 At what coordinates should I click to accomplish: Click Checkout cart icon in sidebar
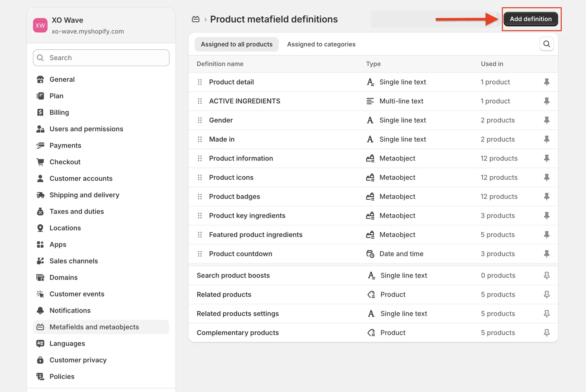40,162
